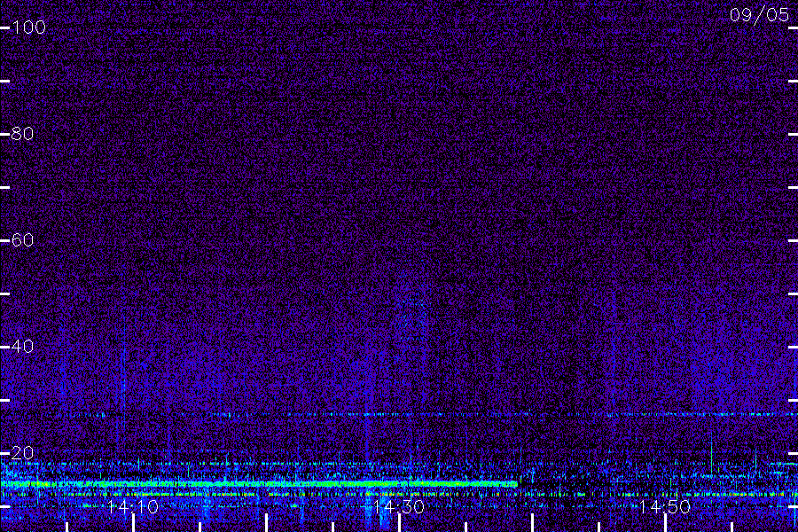Click the 100 frequency axis label
The width and height of the screenshot is (798, 532).
click(28, 27)
